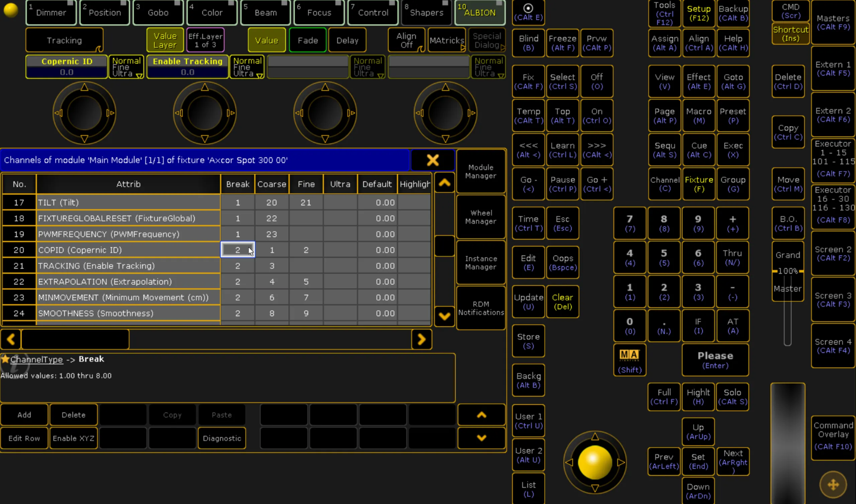
Task: Close the channels dialog with the X
Action: 432,160
